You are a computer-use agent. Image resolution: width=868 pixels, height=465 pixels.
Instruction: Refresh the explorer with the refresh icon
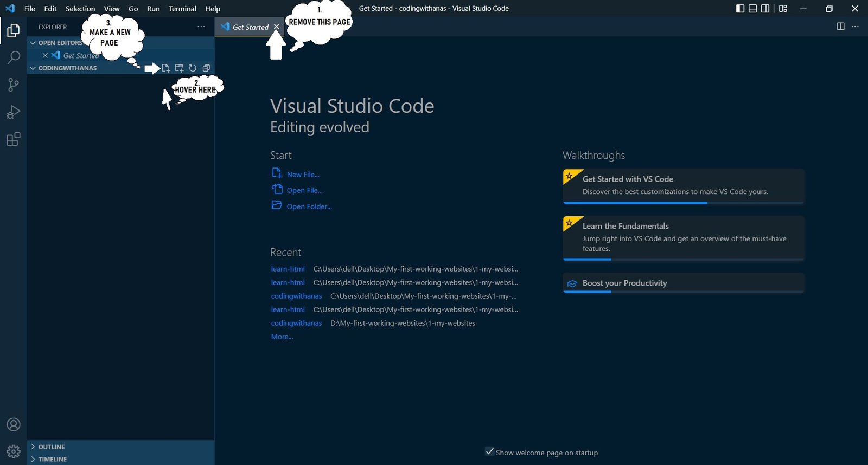coord(193,68)
